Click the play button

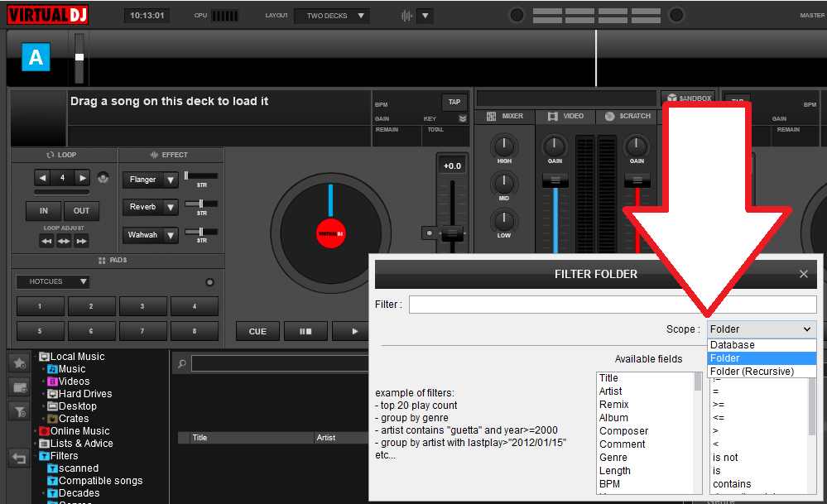[354, 332]
